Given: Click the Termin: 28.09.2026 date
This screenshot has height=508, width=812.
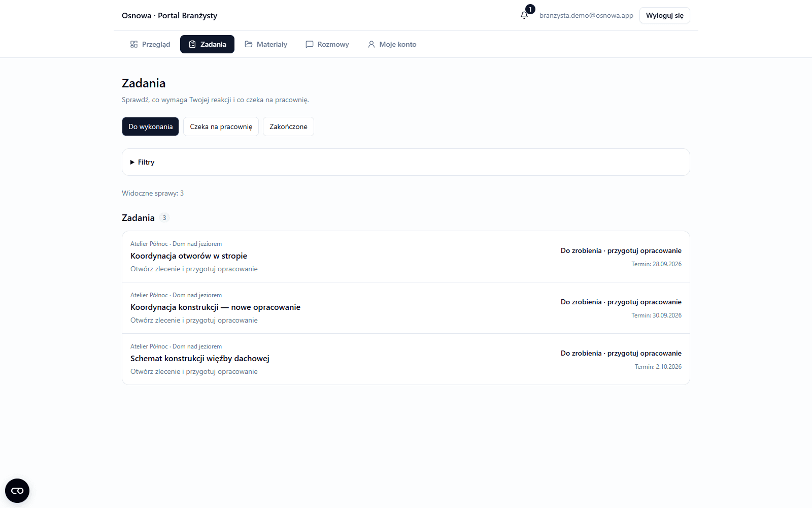Looking at the screenshot, I should pos(656,264).
